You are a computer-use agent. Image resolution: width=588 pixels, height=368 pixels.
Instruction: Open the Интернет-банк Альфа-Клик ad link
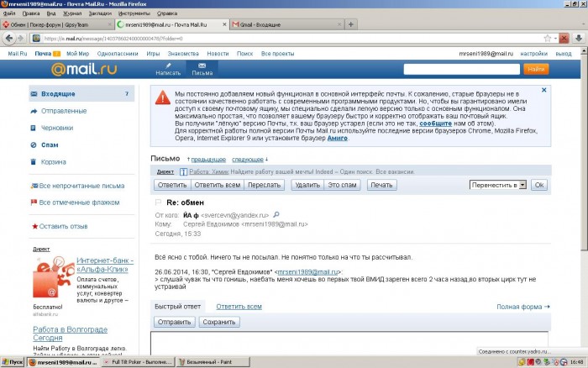105,265
